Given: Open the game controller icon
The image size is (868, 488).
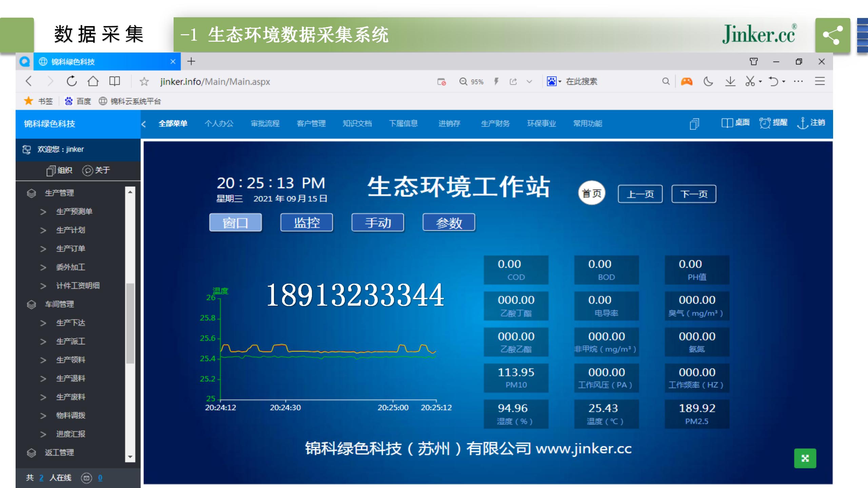Looking at the screenshot, I should click(687, 81).
